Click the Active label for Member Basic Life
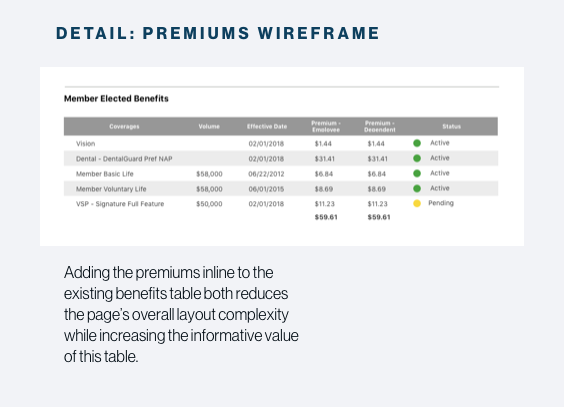Viewport: 564px width, 407px height. point(440,173)
